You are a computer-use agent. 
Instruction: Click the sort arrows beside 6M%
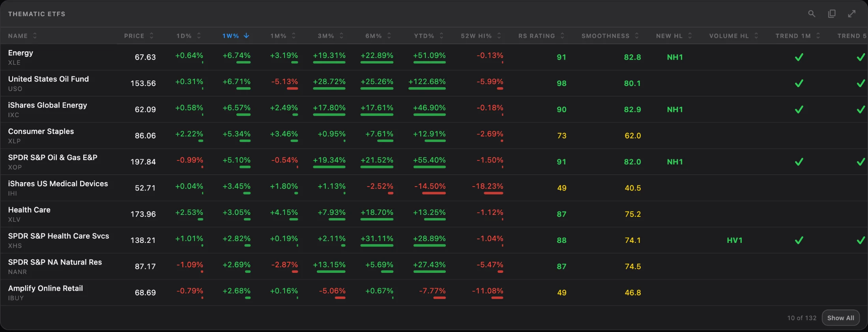tap(389, 36)
